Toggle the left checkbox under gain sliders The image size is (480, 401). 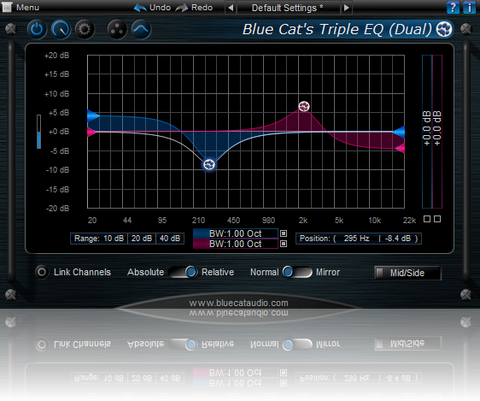[x=427, y=219]
